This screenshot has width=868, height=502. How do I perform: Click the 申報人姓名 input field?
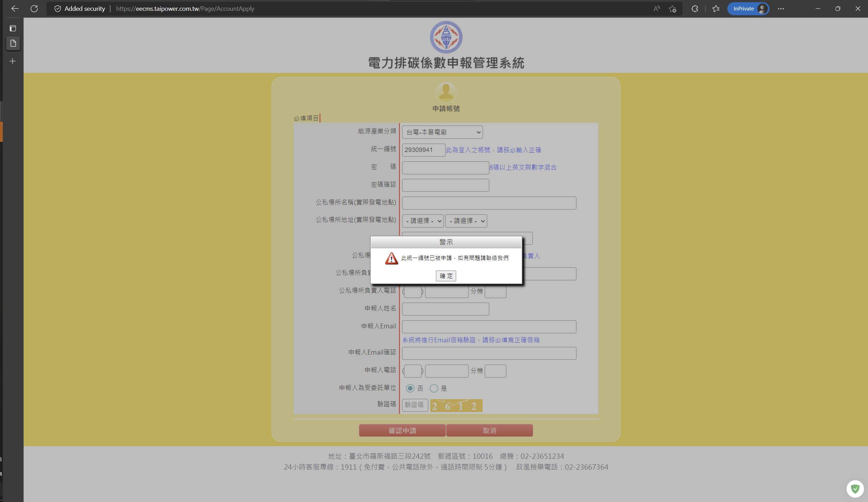(445, 309)
